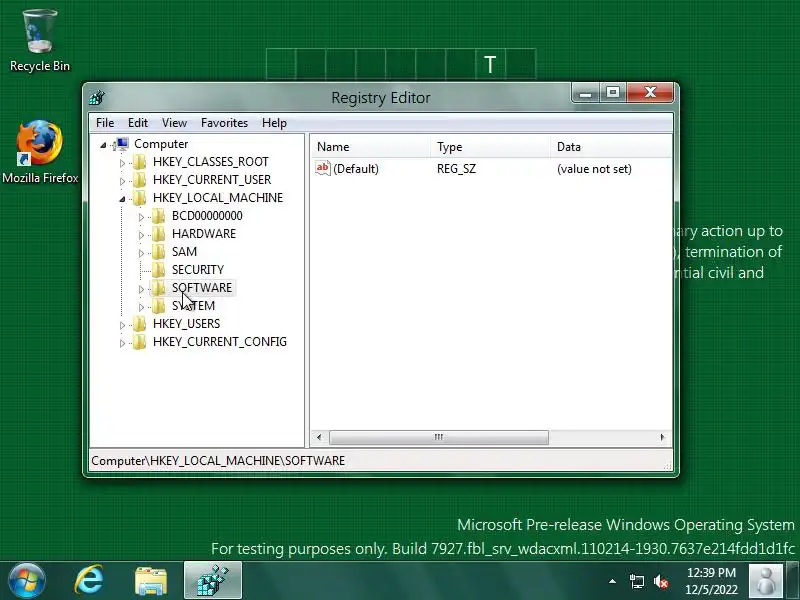Viewport: 800px width, 600px height.
Task: Expand the HKEY_CURRENT_USER key
Action: click(122, 181)
